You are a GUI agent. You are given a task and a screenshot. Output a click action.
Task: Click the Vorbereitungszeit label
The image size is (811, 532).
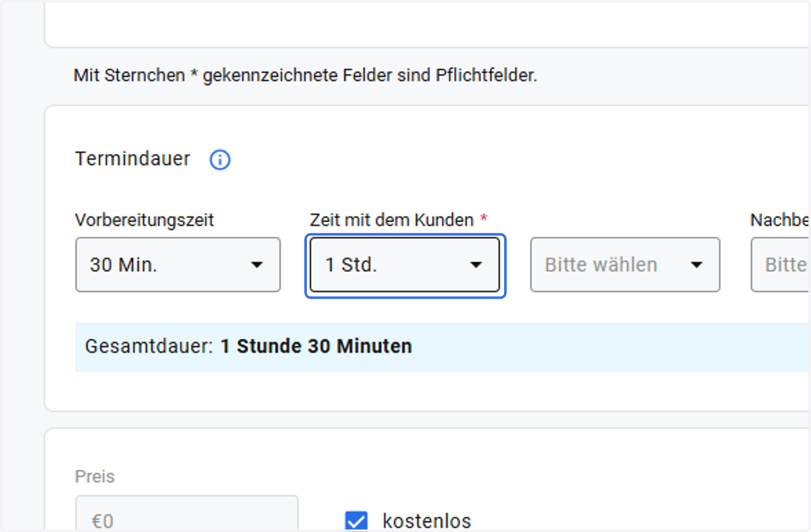coord(145,220)
